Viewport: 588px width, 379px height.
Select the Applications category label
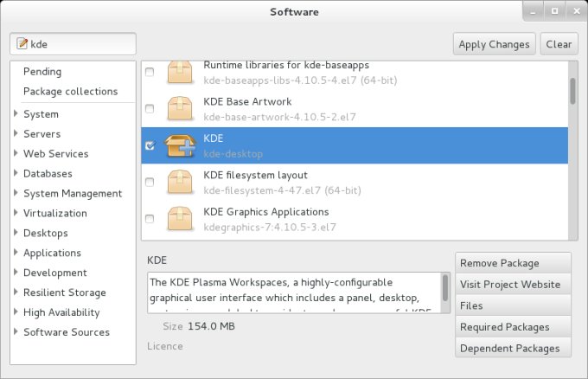[x=52, y=253]
